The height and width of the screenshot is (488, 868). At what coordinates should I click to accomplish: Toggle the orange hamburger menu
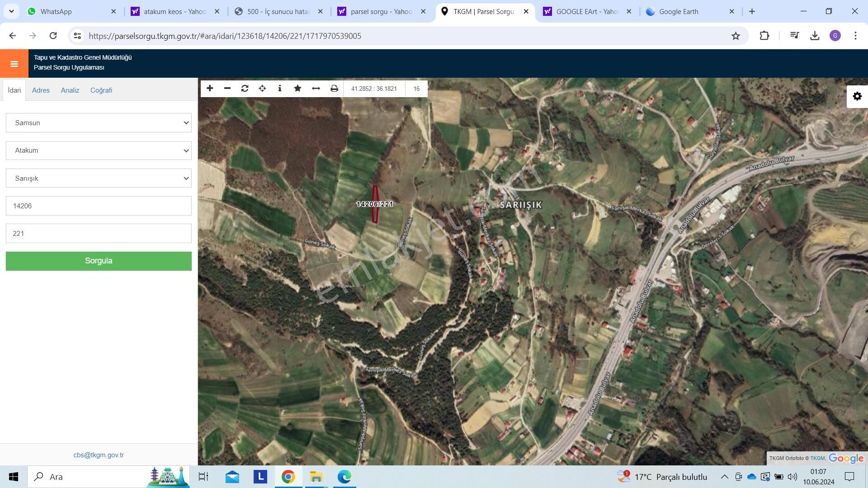(14, 64)
